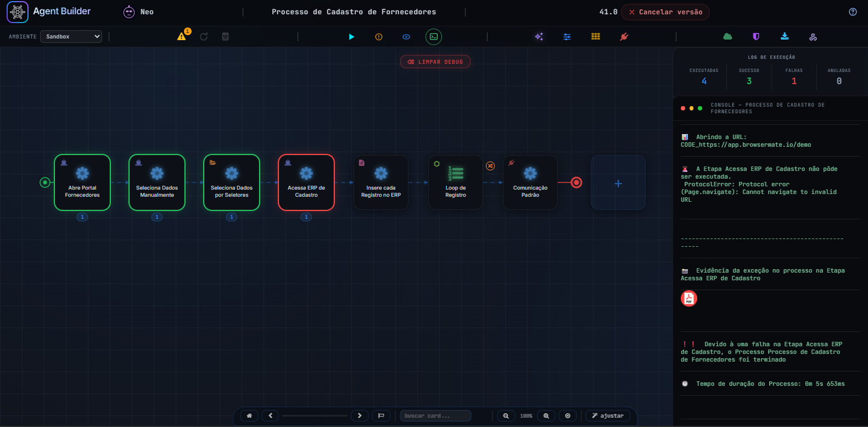This screenshot has width=868, height=427.
Task: Click the purple shield icon
Action: pyautogui.click(x=756, y=36)
